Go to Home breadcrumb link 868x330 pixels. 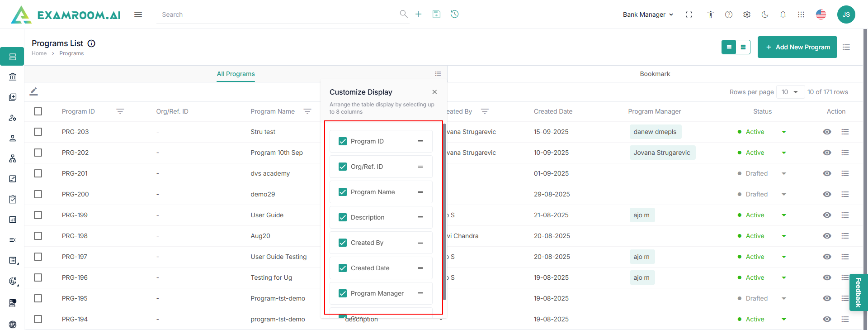39,53
